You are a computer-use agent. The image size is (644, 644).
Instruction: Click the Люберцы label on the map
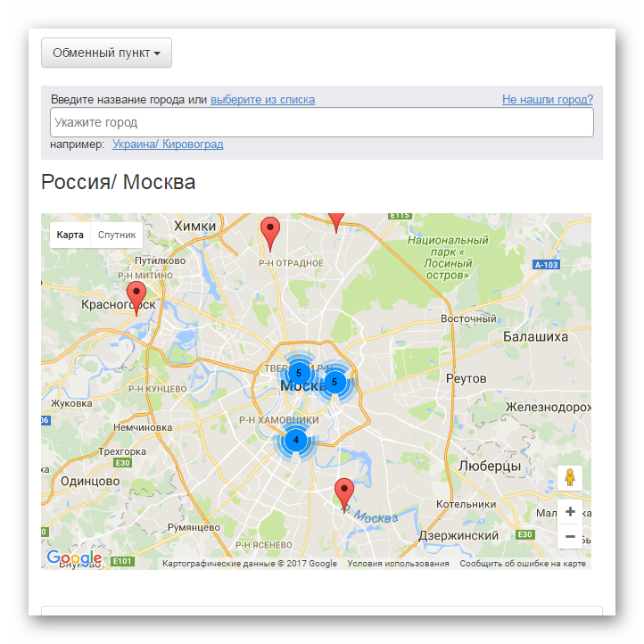point(490,466)
